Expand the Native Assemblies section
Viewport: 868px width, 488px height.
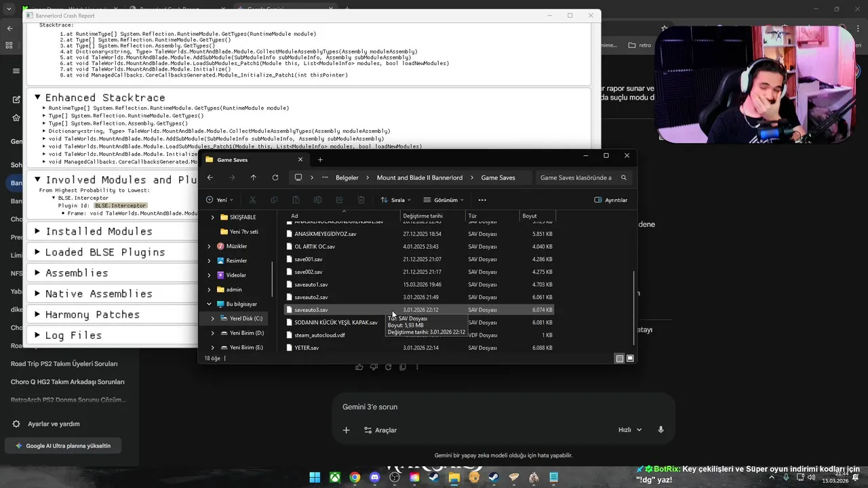(38, 293)
